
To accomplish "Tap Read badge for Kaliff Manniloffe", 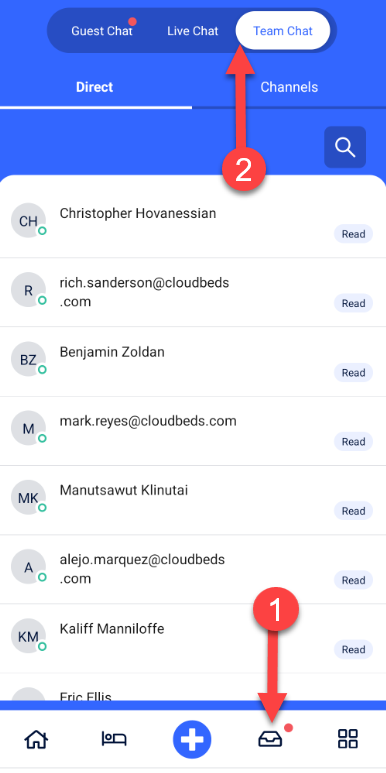I will [x=353, y=649].
